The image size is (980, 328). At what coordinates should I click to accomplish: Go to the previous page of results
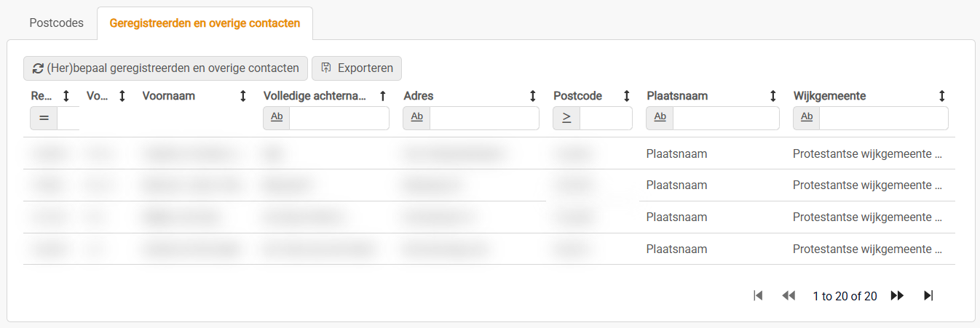pyautogui.click(x=788, y=295)
